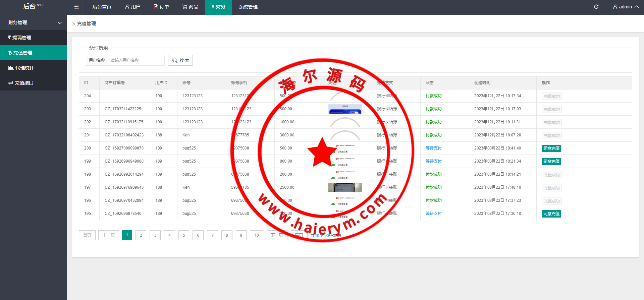Image resolution: width=644 pixels, height=300 pixels.
Task: Go to page 7
Action: (x=212, y=235)
